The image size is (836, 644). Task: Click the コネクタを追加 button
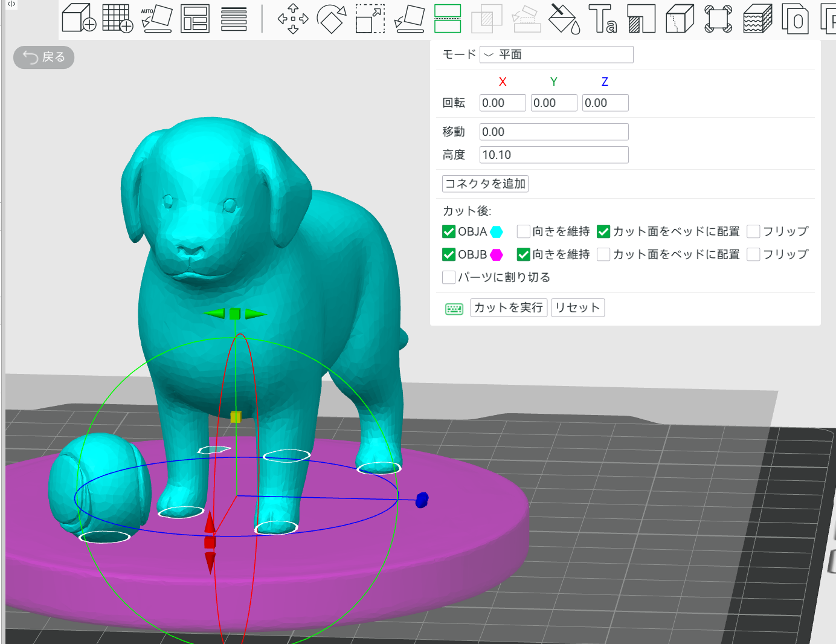pos(485,184)
